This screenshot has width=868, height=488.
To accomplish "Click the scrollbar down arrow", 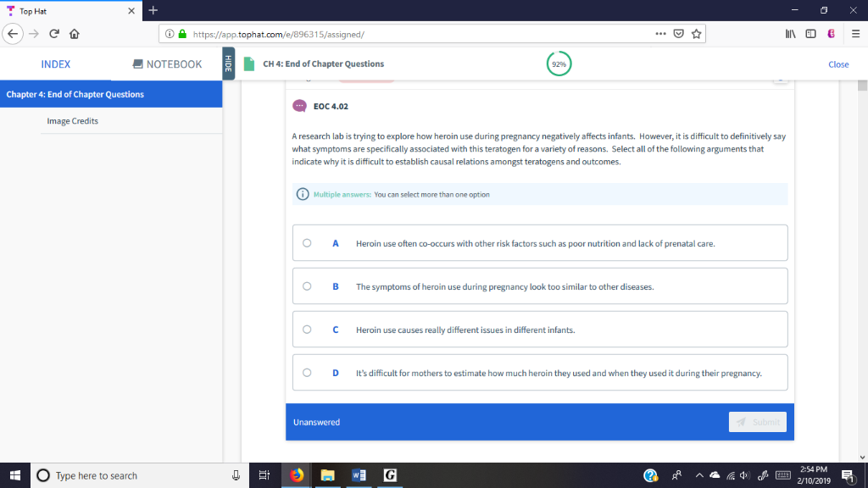I will click(862, 457).
